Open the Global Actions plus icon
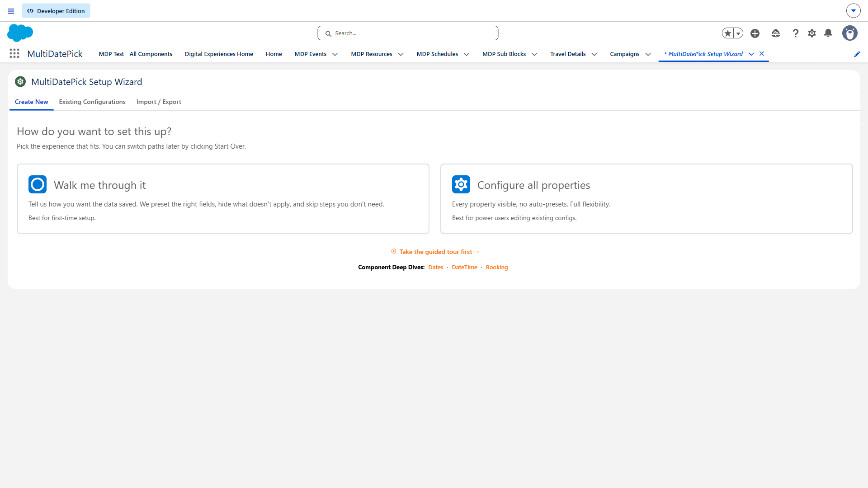The width and height of the screenshot is (868, 488). 755,33
